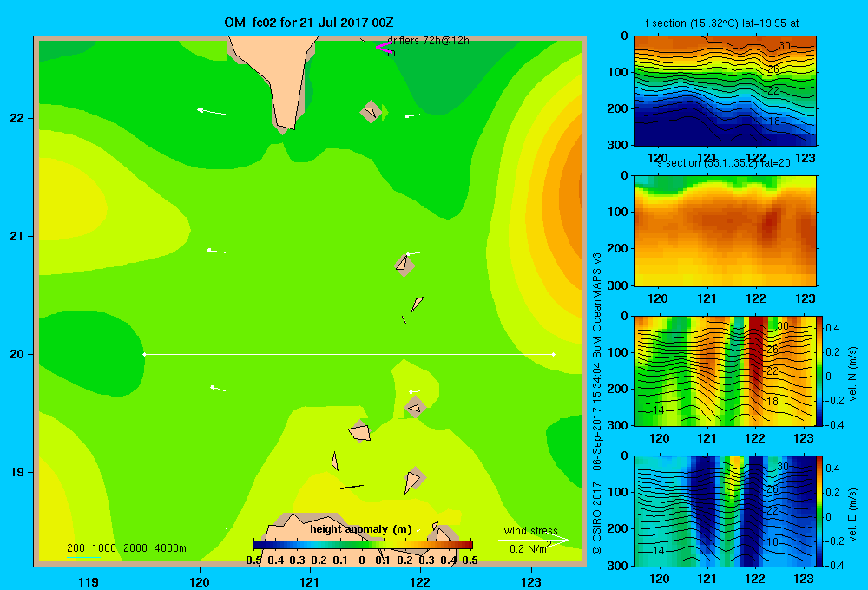
Task: Click the 's section' salinity panel title
Action: coord(723,163)
